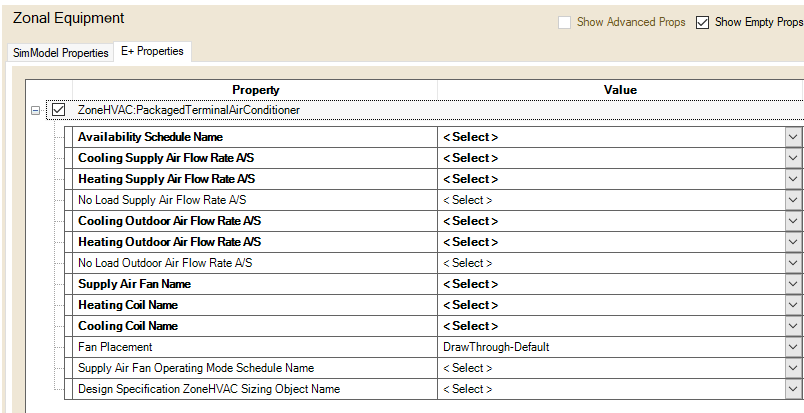The height and width of the screenshot is (413, 804).
Task: Select the E+ Properties tab
Action: tap(151, 52)
